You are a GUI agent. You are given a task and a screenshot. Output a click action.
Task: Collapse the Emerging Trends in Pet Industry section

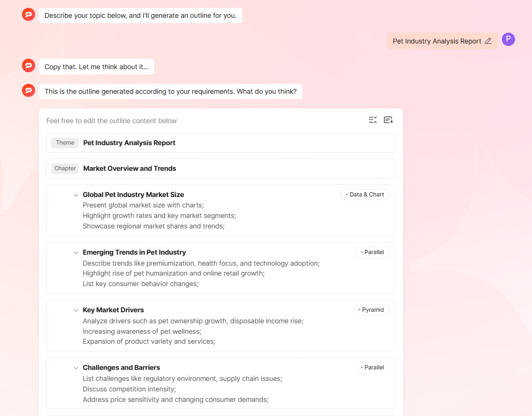(x=76, y=253)
